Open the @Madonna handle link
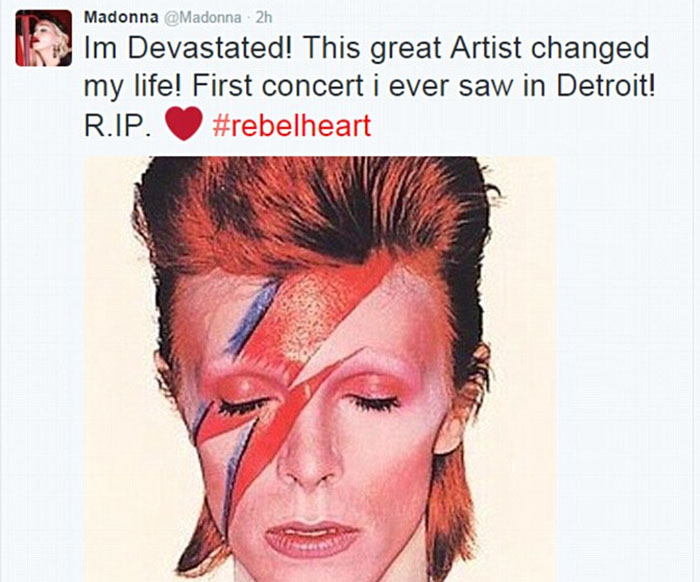700x582 pixels. tap(201, 18)
